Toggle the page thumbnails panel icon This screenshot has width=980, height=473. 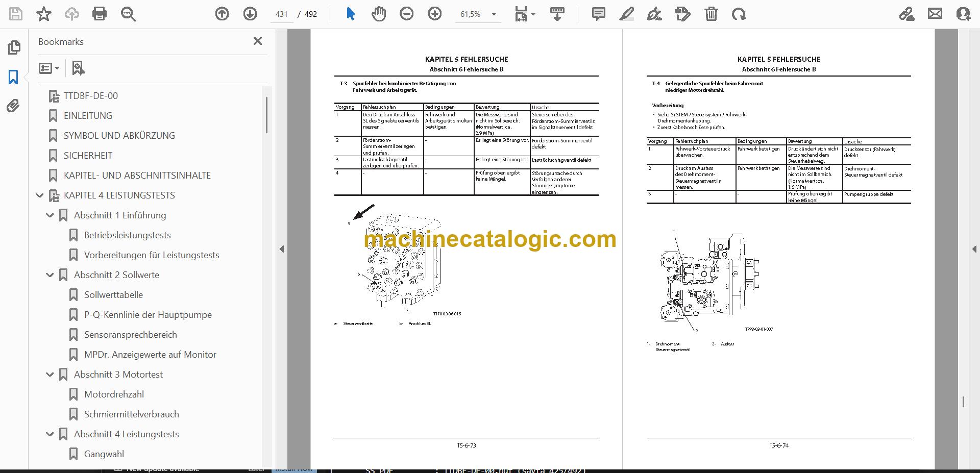point(14,47)
